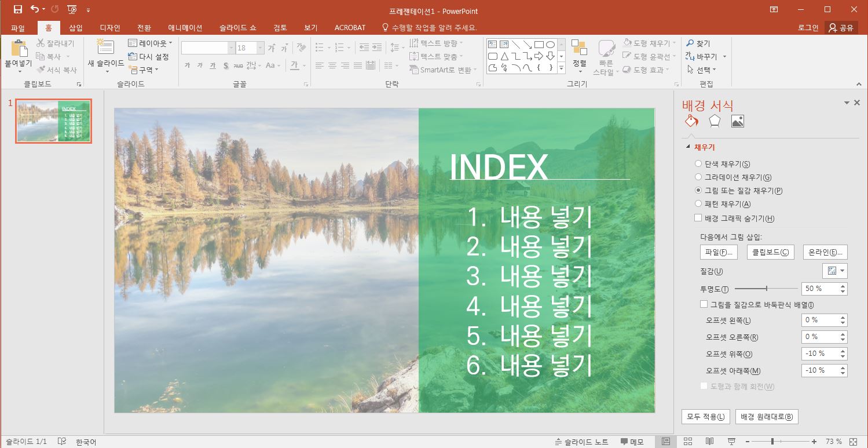Adjust the transparency (투명도) slider

pos(766,288)
